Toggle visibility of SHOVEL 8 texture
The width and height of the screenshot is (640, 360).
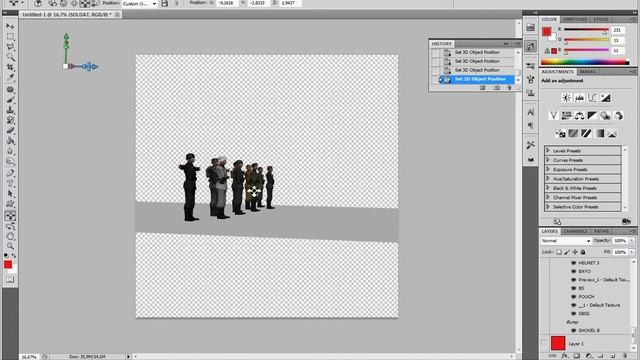pyautogui.click(x=573, y=331)
